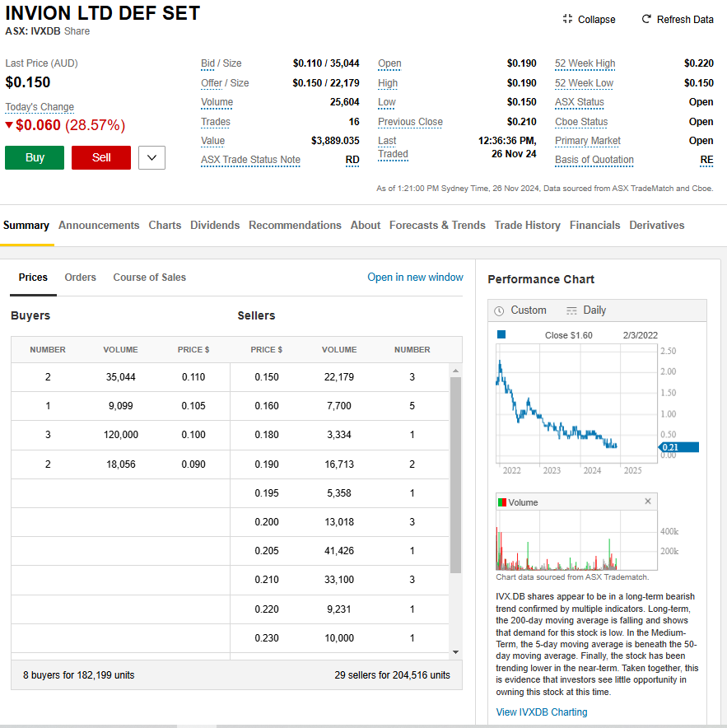Screen dimensions: 727x728
Task: Click the blue 0.21 price marker
Action: click(678, 447)
